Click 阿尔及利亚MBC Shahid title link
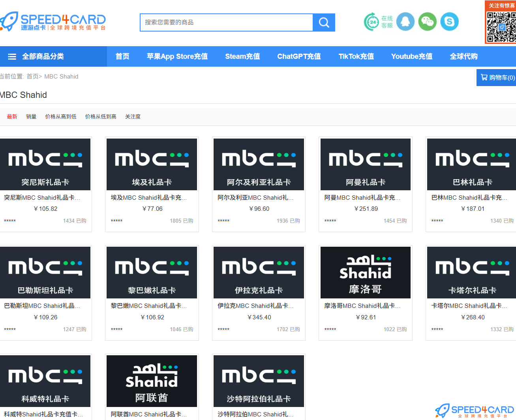Screen dimensions: 516x420 click(256, 198)
